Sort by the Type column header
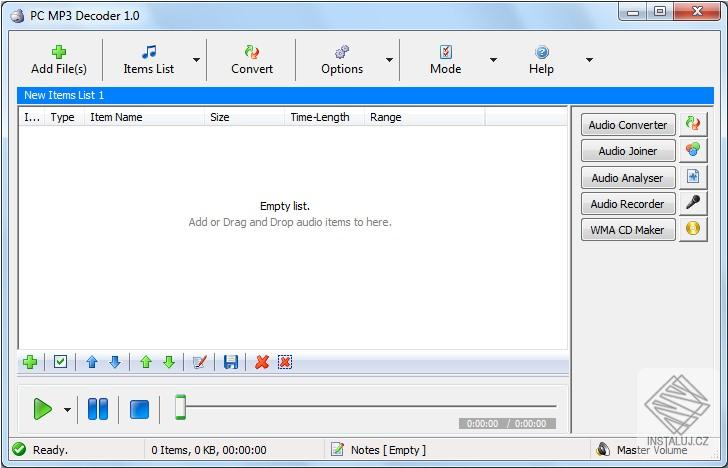 (64, 117)
